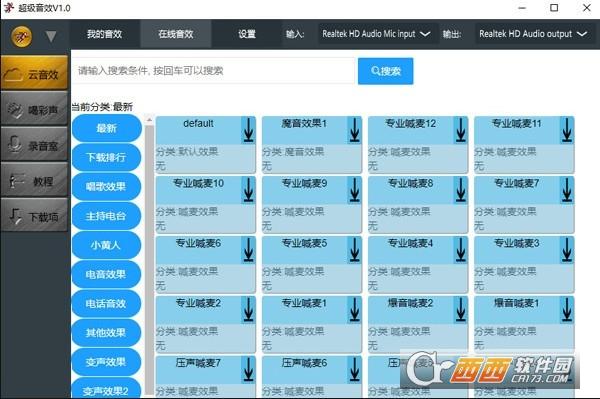Expand the triangle menu beside the logo

[x=51, y=37]
